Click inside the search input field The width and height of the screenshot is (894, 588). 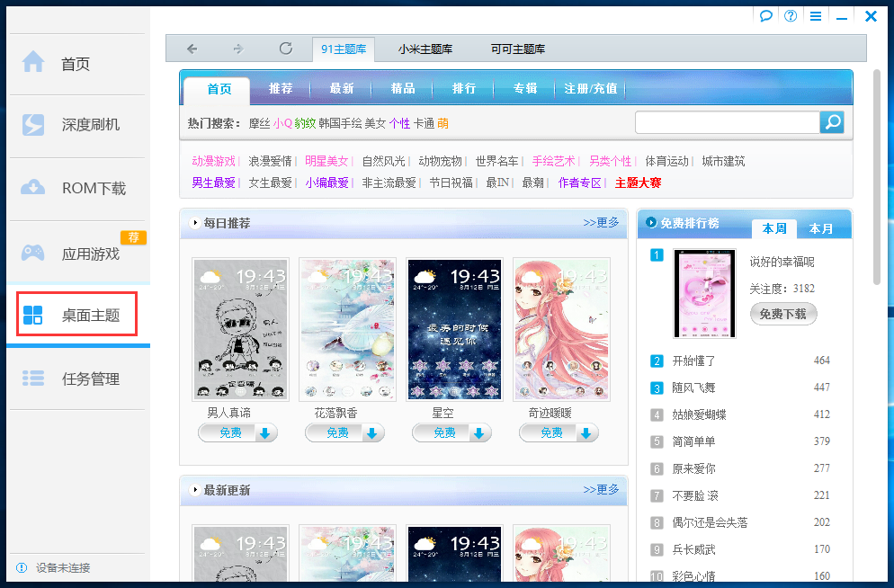727,121
